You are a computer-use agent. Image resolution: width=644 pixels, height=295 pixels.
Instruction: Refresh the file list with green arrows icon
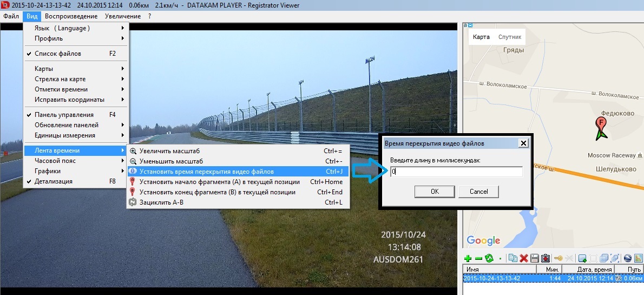[489, 258]
